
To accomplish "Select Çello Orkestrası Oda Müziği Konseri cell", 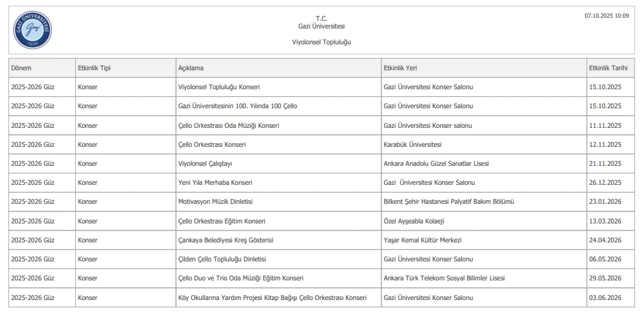I will pyautogui.click(x=228, y=125).
